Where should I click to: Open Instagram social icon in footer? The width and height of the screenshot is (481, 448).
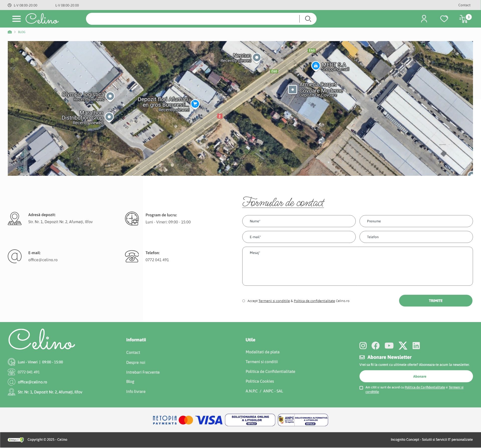[x=363, y=346]
